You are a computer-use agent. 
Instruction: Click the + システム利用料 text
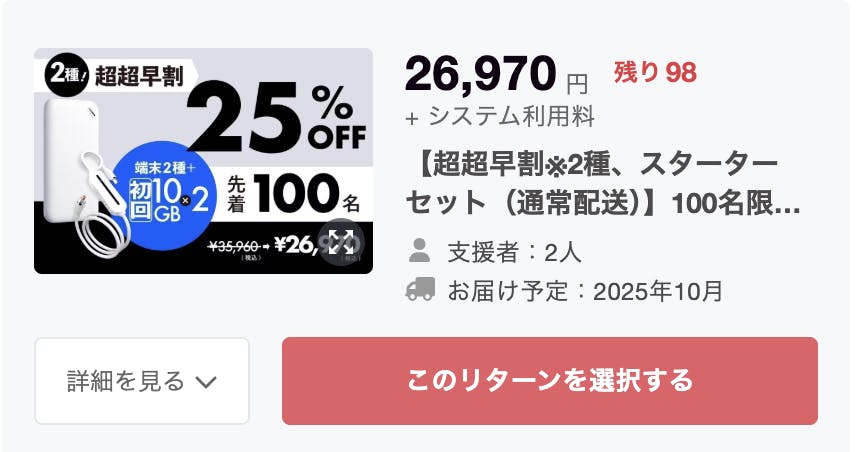click(500, 117)
